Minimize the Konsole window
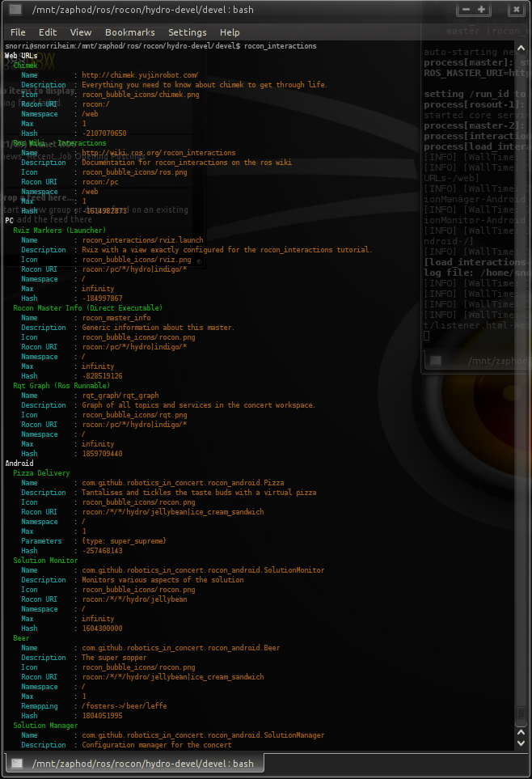532x779 pixels. pyautogui.click(x=465, y=10)
